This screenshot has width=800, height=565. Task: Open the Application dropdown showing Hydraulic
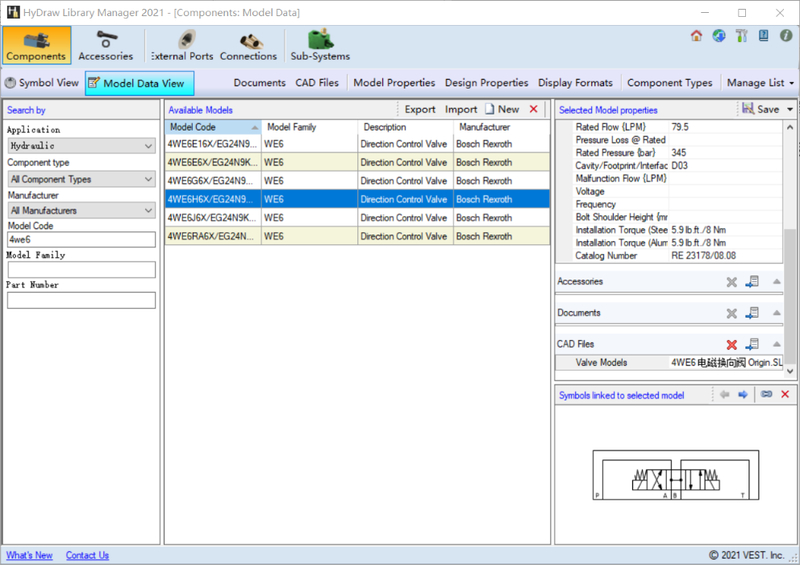pos(81,145)
